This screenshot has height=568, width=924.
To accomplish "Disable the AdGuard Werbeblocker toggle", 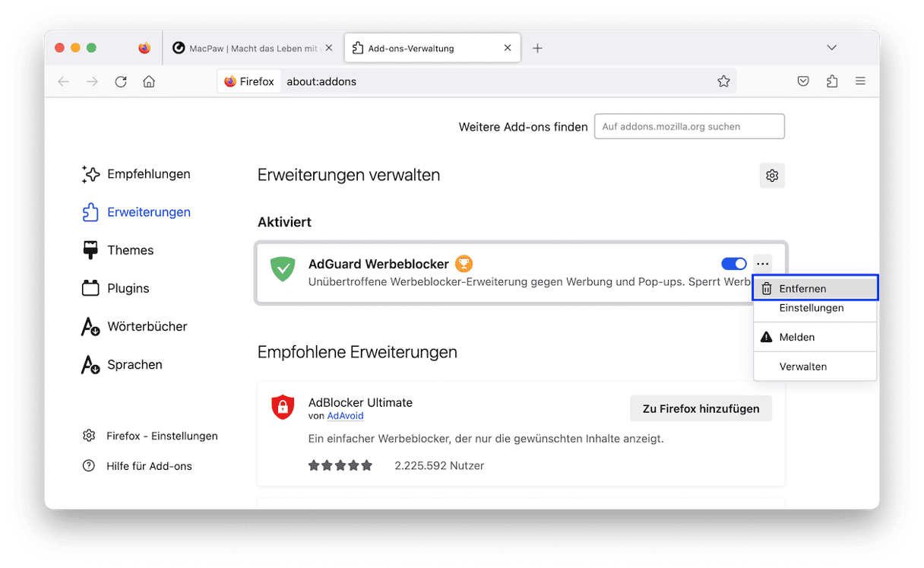I will (733, 264).
